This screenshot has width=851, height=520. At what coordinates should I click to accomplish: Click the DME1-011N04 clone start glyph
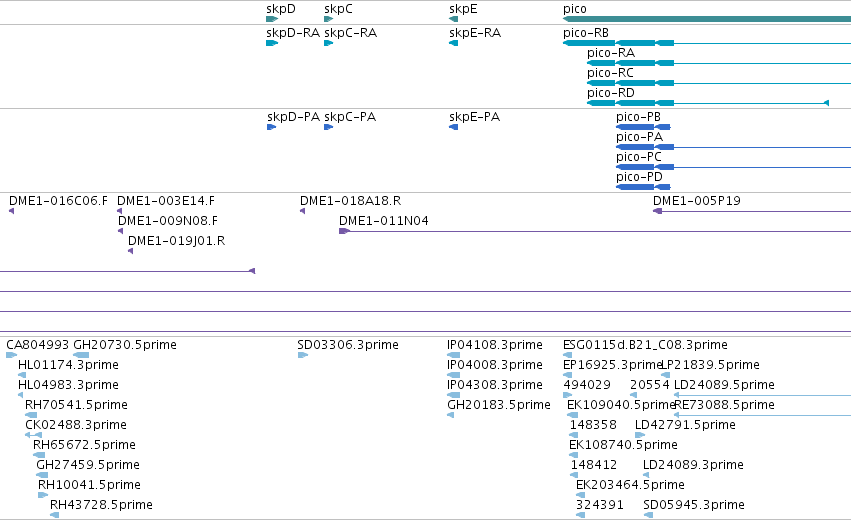tap(345, 231)
